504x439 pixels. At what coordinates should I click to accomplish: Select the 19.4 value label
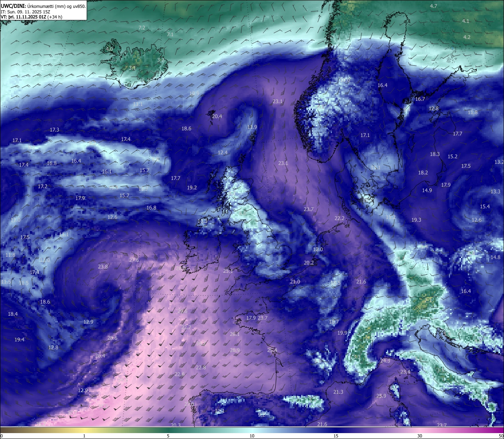coord(19,339)
